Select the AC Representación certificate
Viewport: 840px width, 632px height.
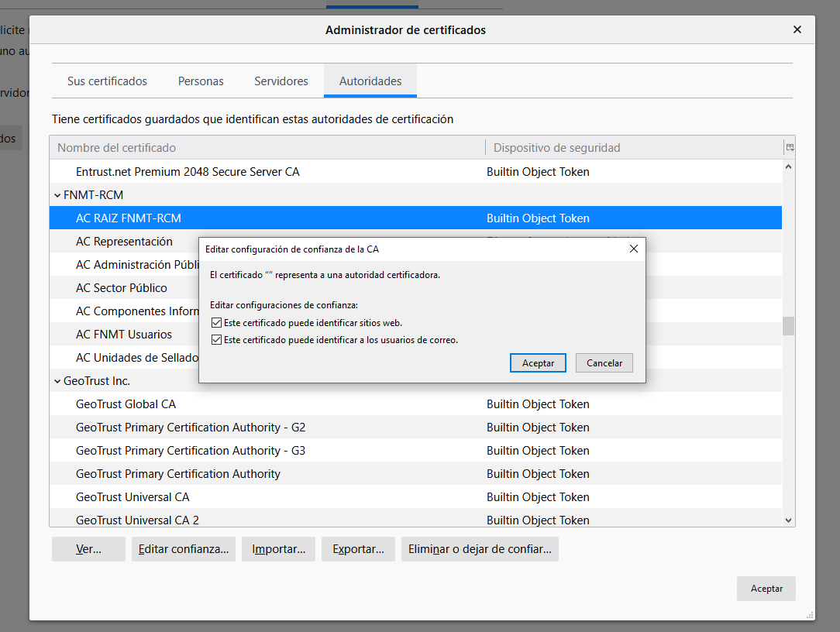(x=124, y=242)
